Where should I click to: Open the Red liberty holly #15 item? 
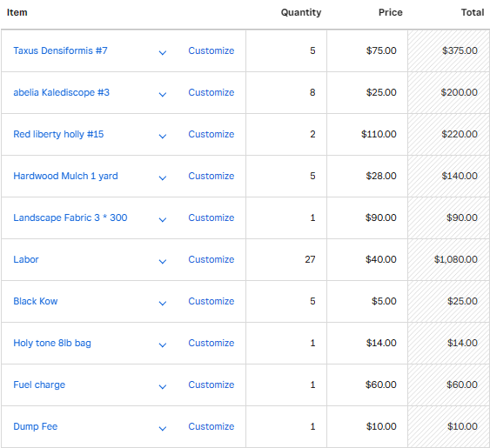[58, 134]
